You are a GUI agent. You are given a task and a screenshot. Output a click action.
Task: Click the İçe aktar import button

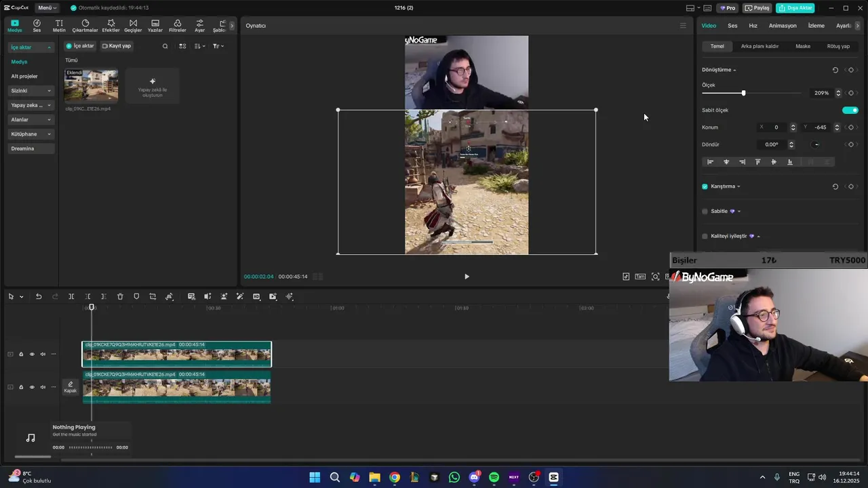coord(80,46)
